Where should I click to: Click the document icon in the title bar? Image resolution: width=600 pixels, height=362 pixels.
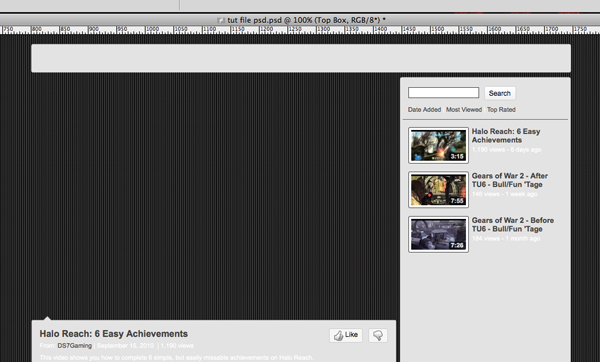pos(221,20)
